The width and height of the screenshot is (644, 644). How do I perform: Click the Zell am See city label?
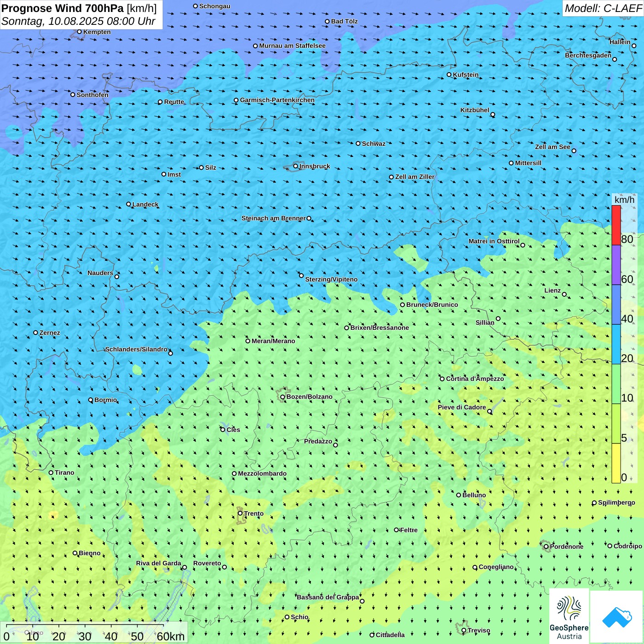pos(552,147)
